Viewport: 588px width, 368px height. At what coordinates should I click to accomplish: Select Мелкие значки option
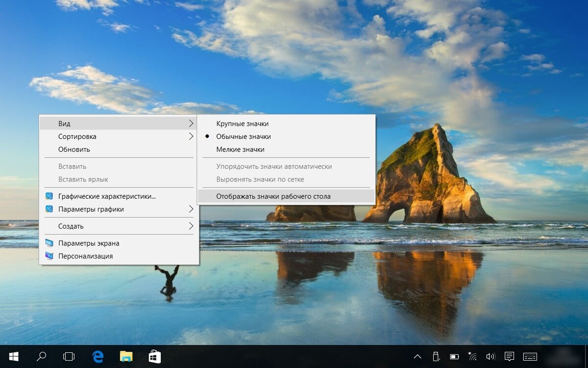click(x=286, y=149)
